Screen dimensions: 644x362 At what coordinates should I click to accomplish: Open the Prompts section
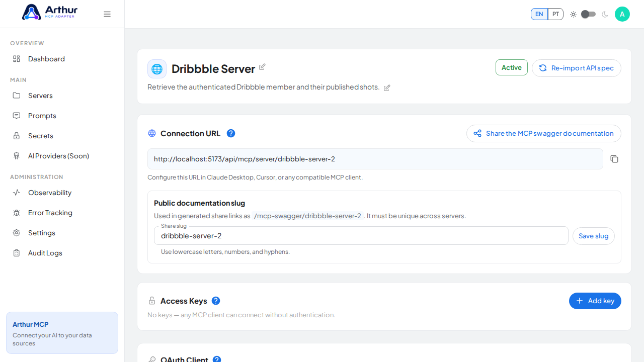(62, 116)
